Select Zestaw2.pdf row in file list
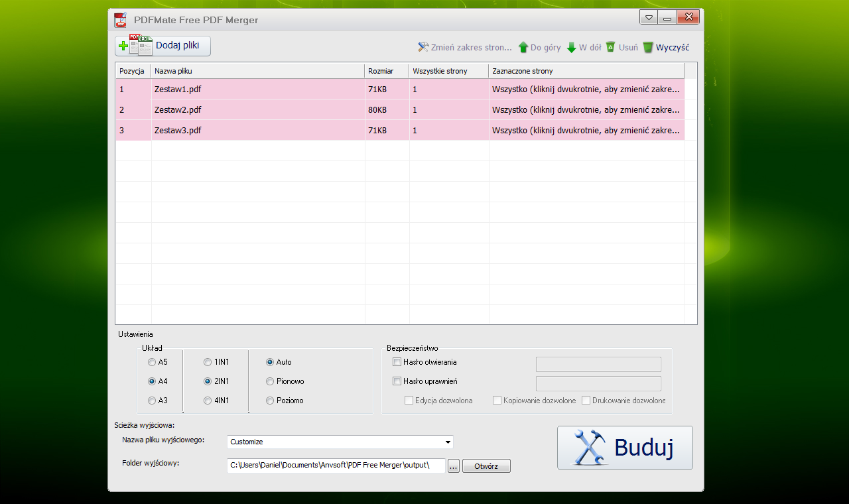The width and height of the screenshot is (849, 504). [259, 110]
